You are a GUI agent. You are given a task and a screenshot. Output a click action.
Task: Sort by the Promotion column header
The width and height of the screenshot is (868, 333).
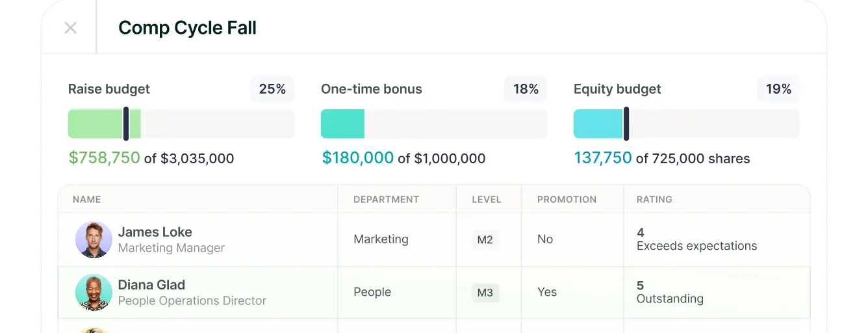click(567, 200)
